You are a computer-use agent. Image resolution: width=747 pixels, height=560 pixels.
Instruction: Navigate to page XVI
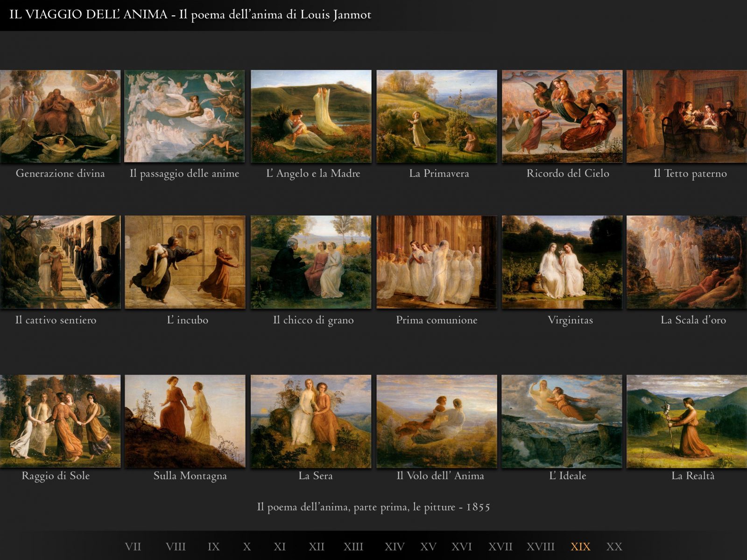click(x=462, y=546)
